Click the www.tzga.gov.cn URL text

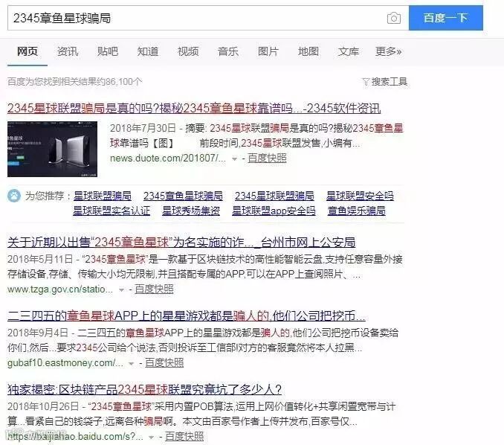pyautogui.click(x=60, y=289)
